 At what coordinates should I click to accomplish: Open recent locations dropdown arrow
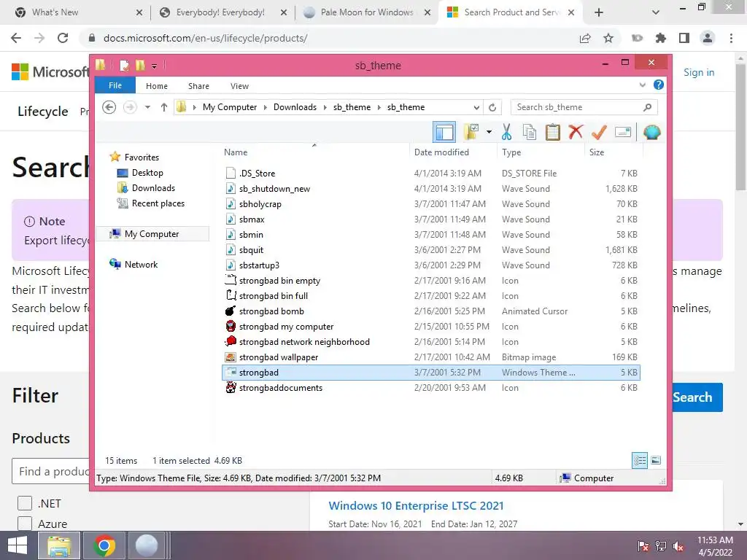[x=147, y=107]
